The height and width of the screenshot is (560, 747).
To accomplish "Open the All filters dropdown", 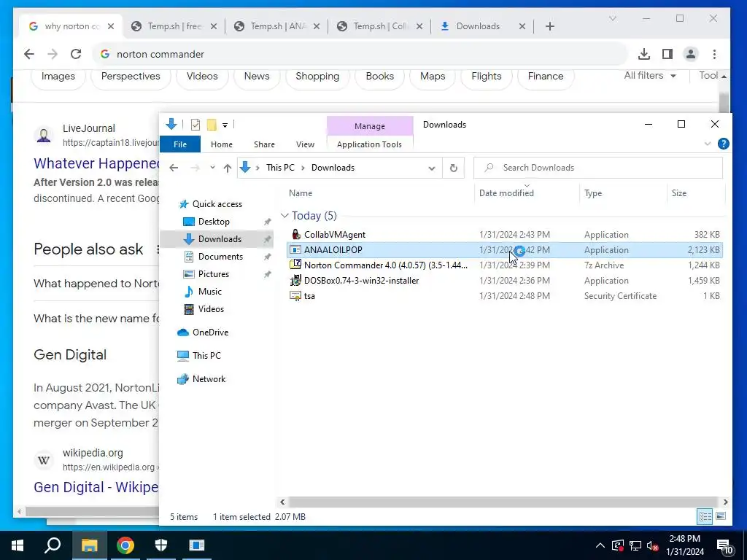I will click(650, 76).
